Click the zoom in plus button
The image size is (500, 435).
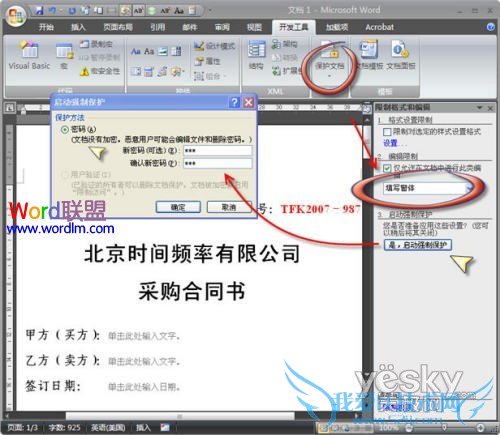[x=481, y=427]
